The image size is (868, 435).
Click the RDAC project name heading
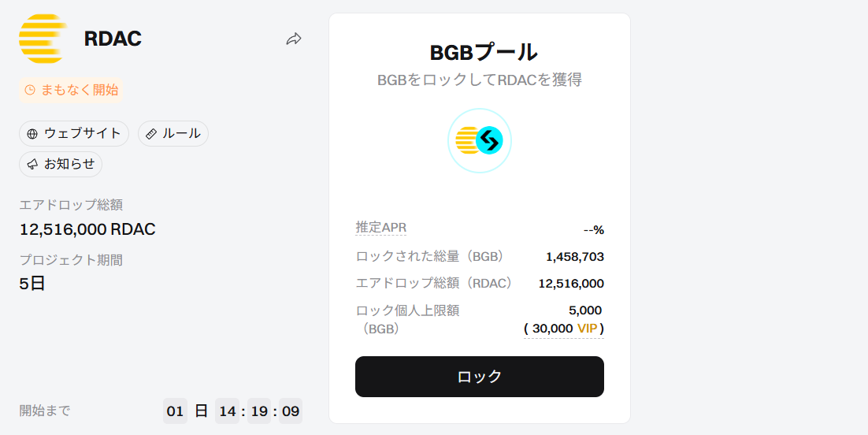click(x=113, y=39)
